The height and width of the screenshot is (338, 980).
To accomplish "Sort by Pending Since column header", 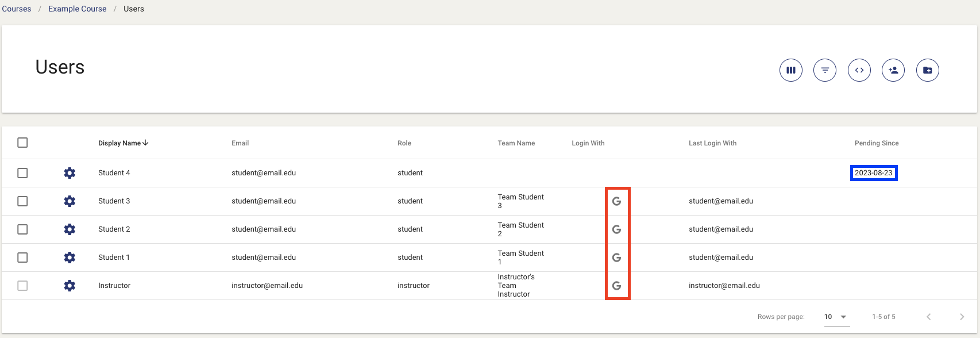I will click(x=877, y=143).
